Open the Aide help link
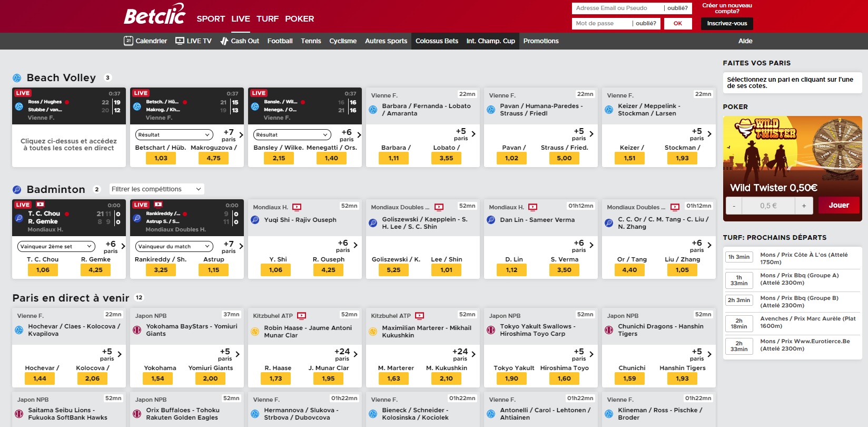Screen dimensions: 868x427 pyautogui.click(x=745, y=41)
